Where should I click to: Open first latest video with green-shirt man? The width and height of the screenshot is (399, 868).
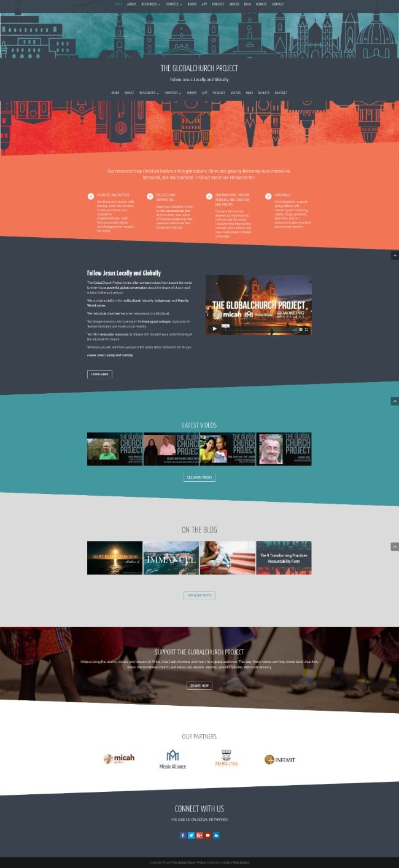[x=115, y=449]
